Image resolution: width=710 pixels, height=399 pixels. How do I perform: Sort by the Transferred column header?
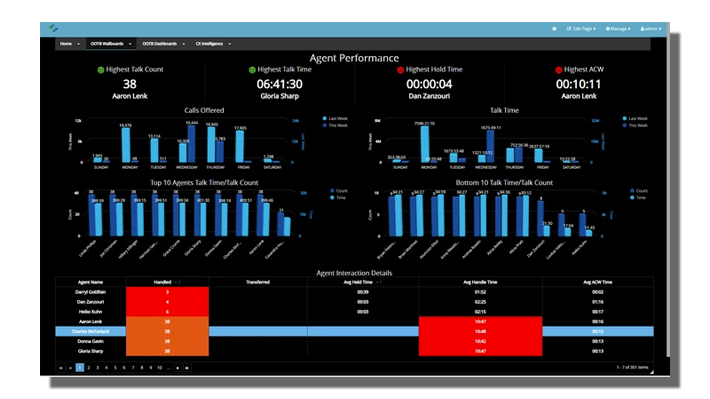tap(258, 282)
